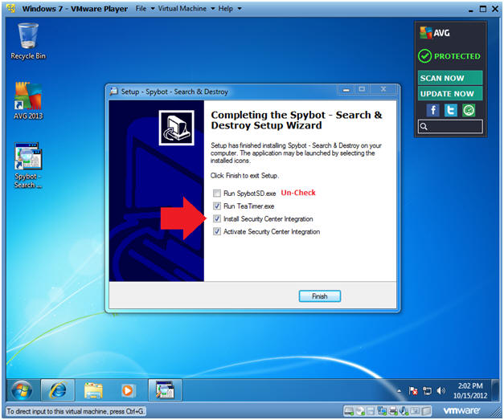The image size is (504, 420).
Task: Click 'To direct input' status message
Action: pos(76,411)
